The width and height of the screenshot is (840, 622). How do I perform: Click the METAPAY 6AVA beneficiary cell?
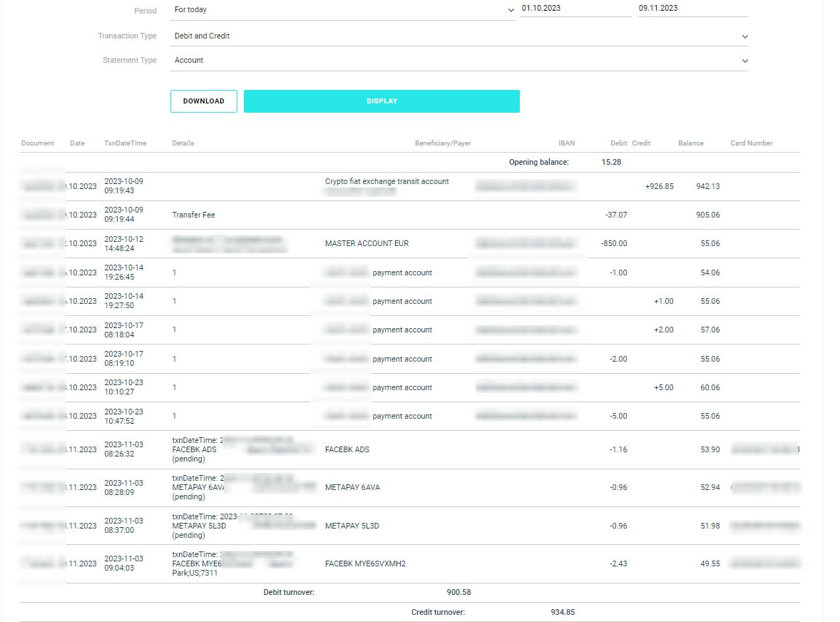pyautogui.click(x=352, y=487)
